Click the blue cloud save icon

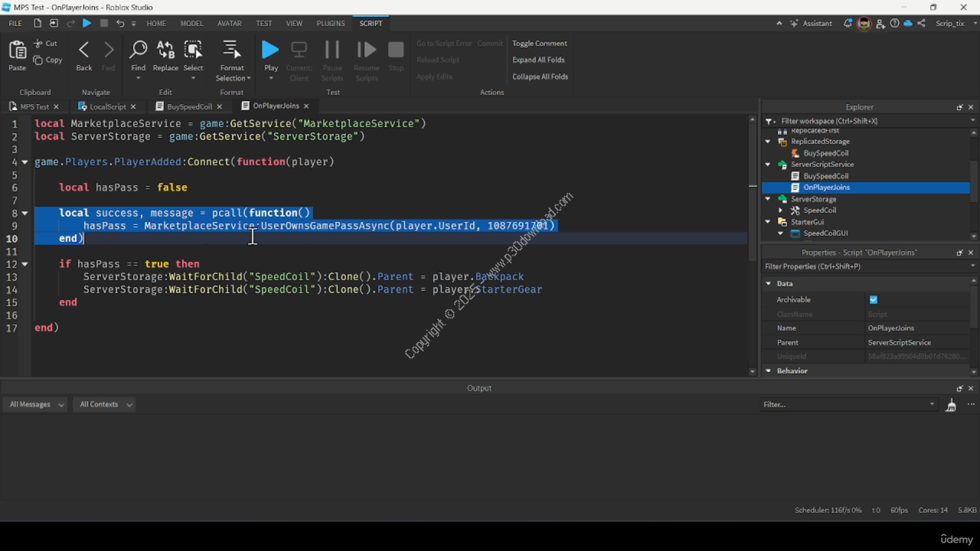908,24
